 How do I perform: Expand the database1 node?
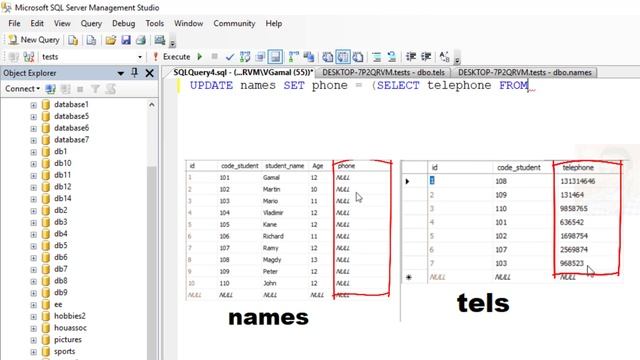[33, 105]
